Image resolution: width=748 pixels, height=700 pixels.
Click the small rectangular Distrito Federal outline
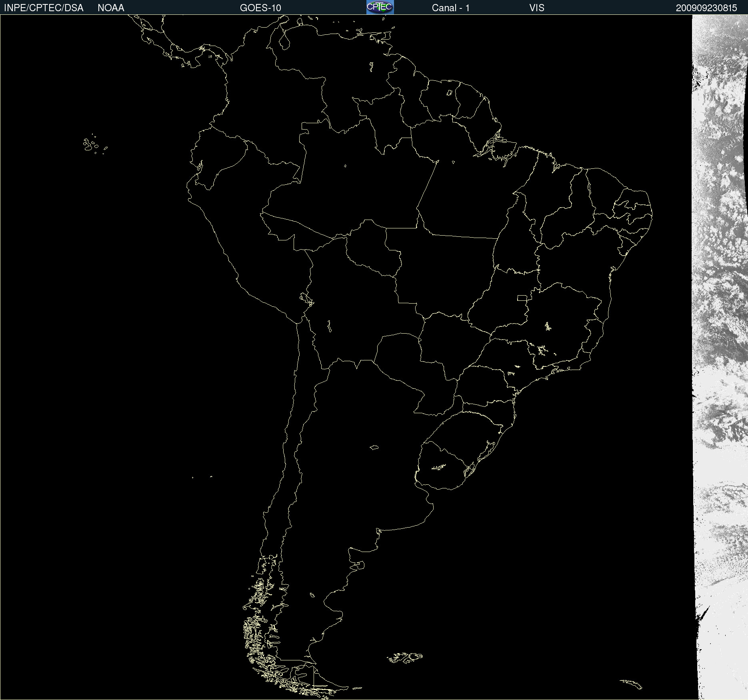click(522, 298)
